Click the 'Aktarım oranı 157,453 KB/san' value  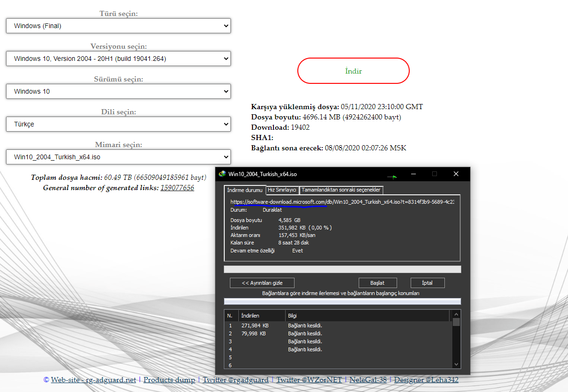[x=297, y=235]
